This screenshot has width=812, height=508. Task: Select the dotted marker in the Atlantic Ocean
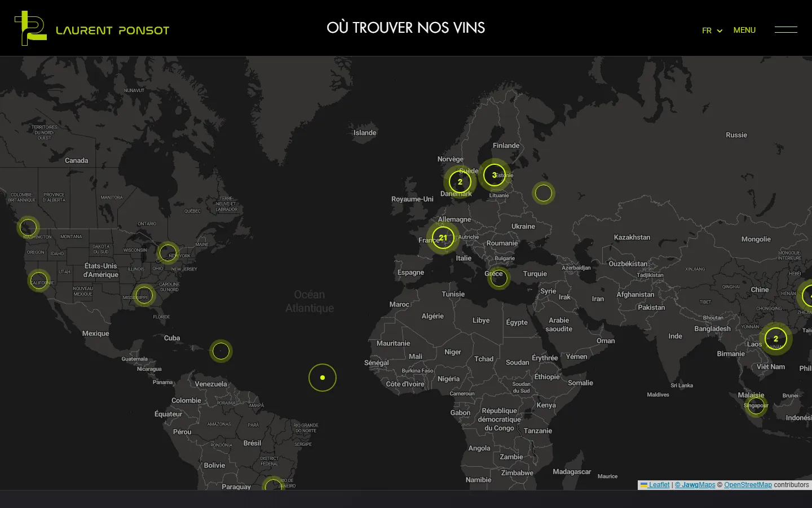point(323,378)
